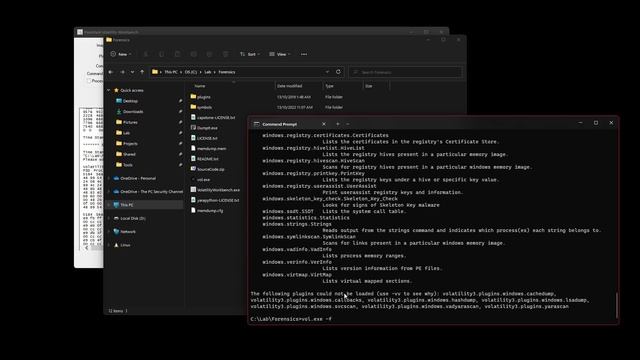Open the See more ellipsis menu

(x=304, y=54)
